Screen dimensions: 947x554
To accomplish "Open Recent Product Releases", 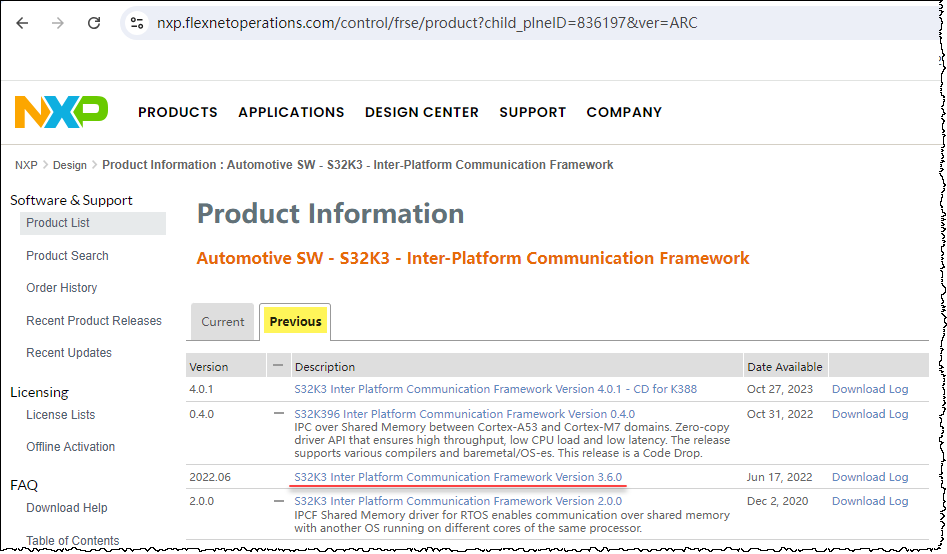I will (94, 320).
